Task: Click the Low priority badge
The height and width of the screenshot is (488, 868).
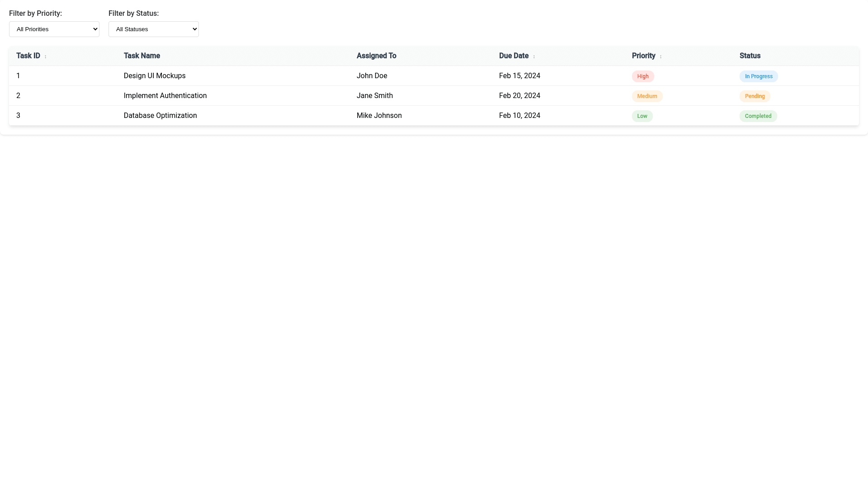Action: pyautogui.click(x=642, y=116)
